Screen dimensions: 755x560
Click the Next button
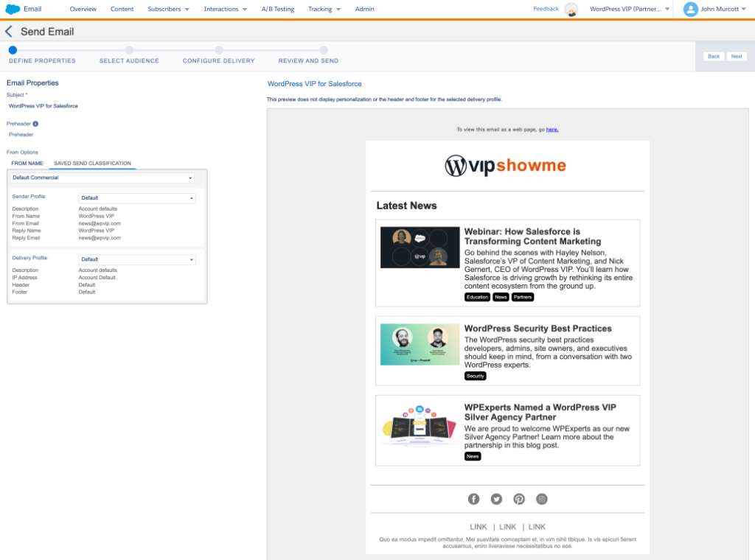coord(737,56)
